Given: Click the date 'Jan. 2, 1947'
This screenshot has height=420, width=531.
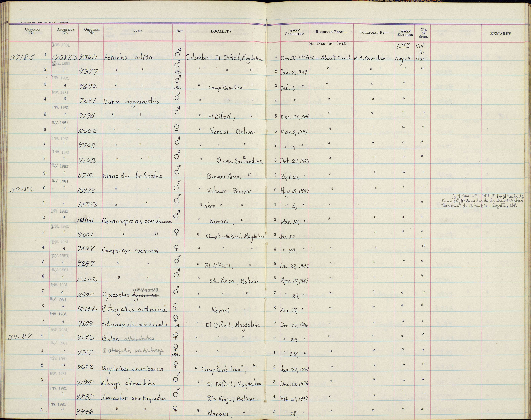Looking at the screenshot, I should pos(294,73).
